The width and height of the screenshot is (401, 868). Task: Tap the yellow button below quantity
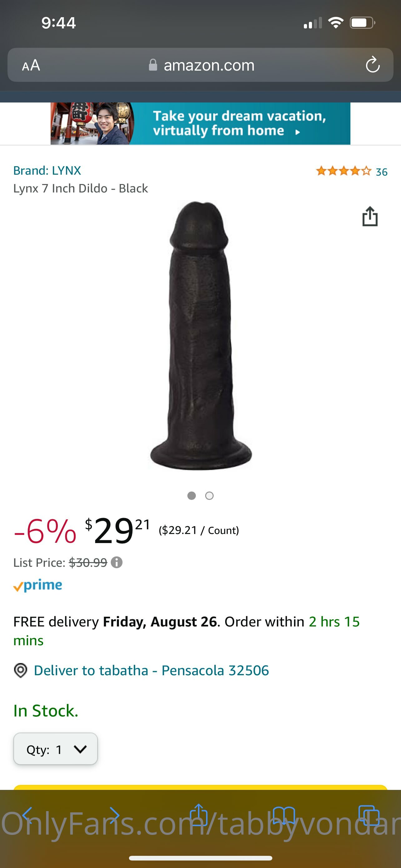click(200, 787)
